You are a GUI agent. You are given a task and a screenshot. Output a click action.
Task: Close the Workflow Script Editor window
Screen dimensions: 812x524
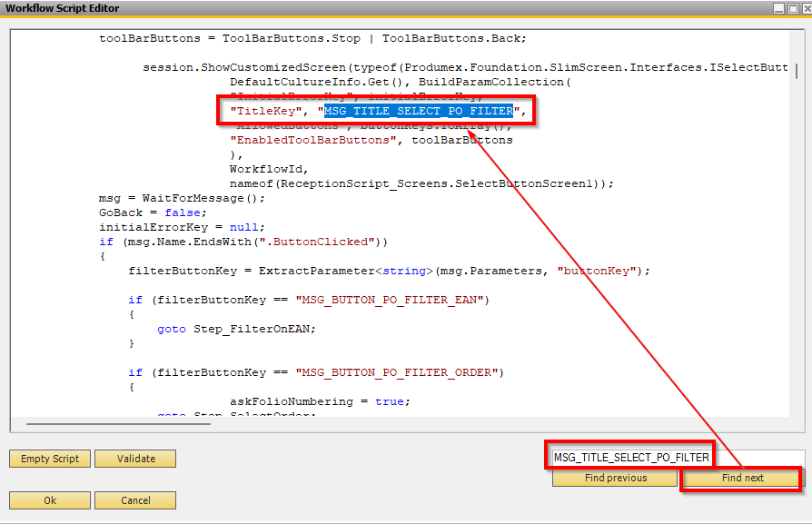pos(807,8)
